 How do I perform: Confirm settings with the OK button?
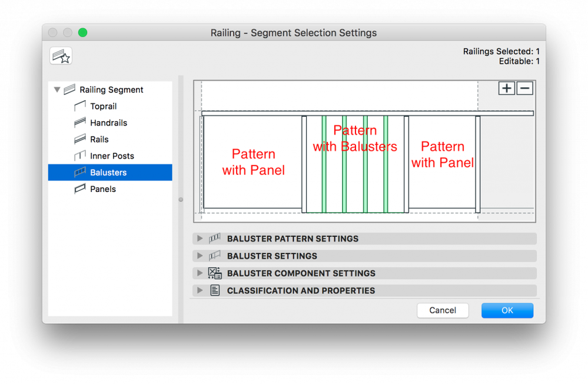click(507, 310)
